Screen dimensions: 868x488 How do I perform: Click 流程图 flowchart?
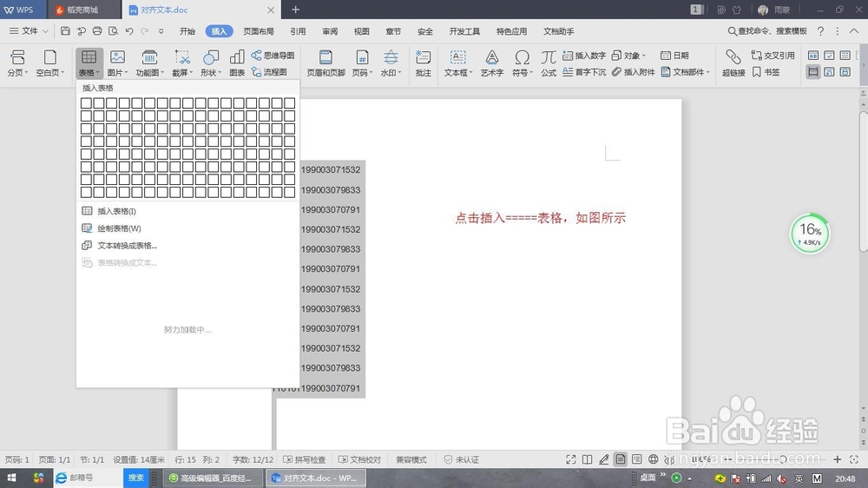tap(269, 72)
